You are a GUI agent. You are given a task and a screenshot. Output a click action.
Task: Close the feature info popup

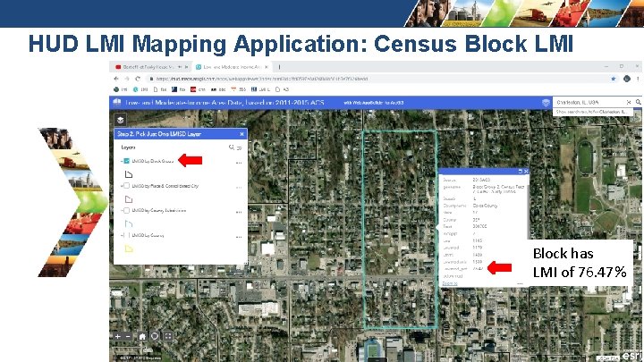pos(526,171)
